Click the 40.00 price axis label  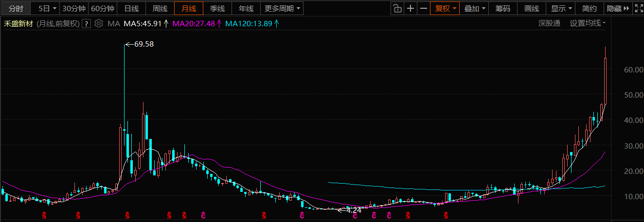(633, 120)
